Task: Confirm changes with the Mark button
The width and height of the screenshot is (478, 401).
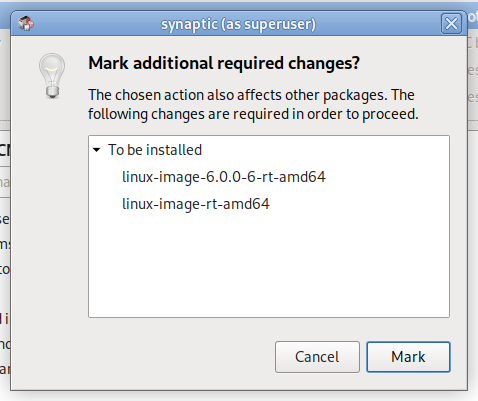Action: (x=408, y=357)
